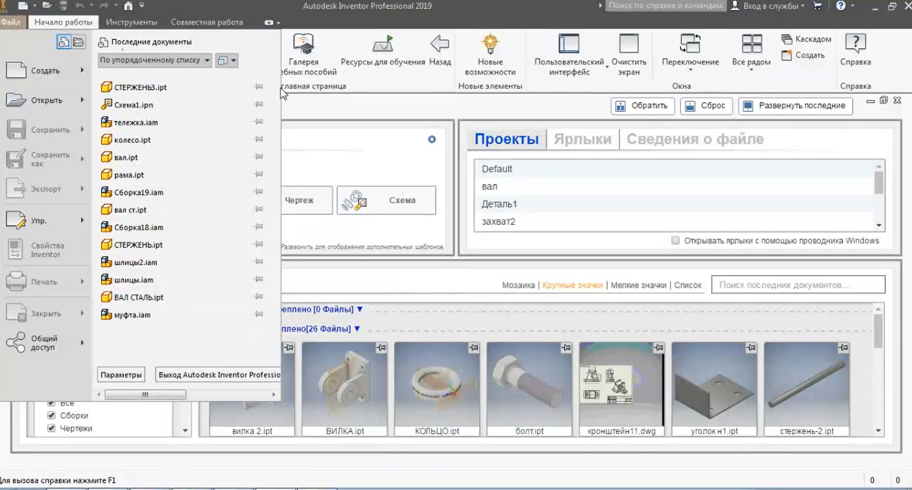Expand the Экспорт submenu arrow
Screen dimensions: 912x490
82,189
